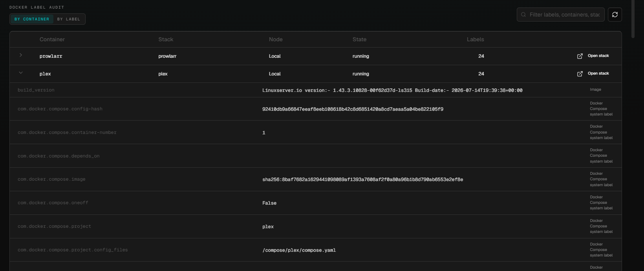Click running state in prowlarr row
The width and height of the screenshot is (644, 271).
coord(360,56)
